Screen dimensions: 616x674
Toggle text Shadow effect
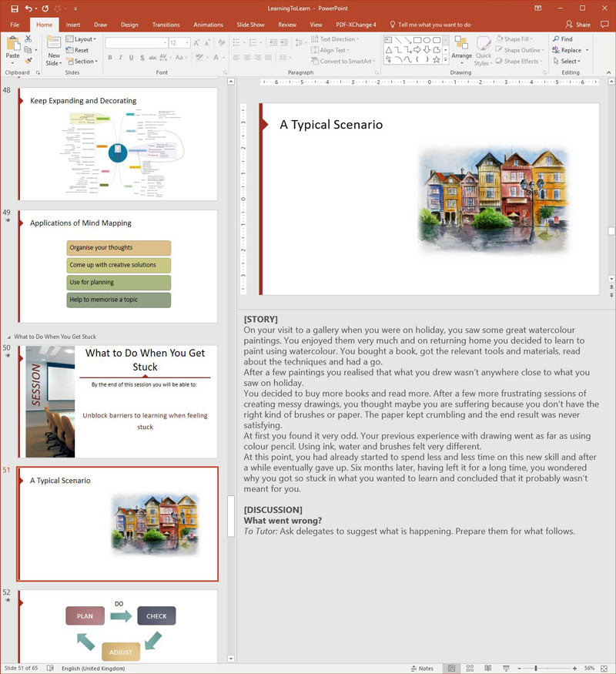(142, 57)
